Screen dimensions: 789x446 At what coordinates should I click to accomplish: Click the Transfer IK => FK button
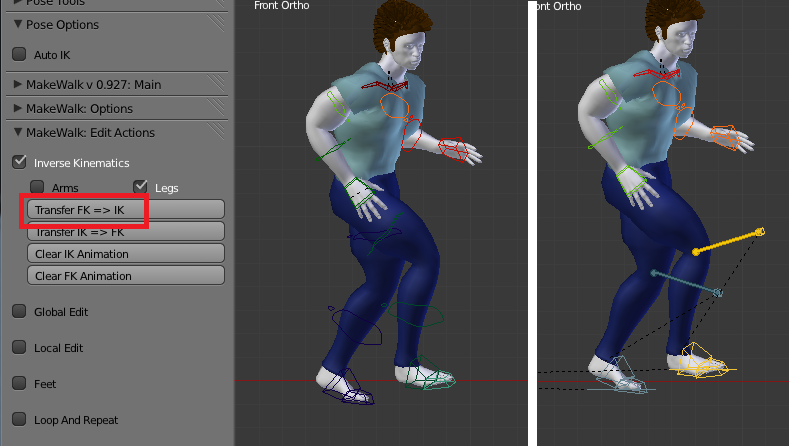124,232
